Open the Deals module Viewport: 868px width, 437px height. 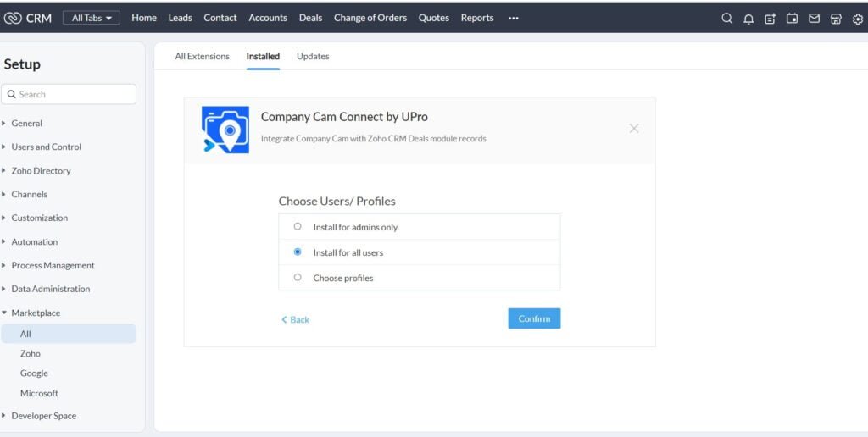[x=310, y=18]
